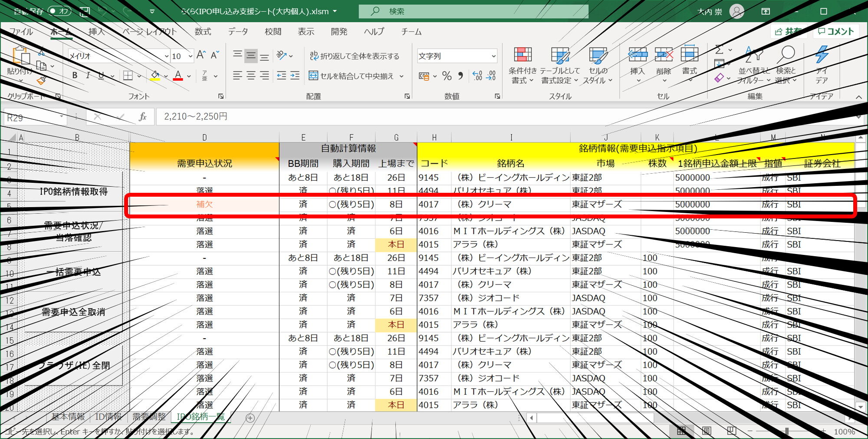Click the search box (検索)
This screenshot has height=439, width=868.
473,11
